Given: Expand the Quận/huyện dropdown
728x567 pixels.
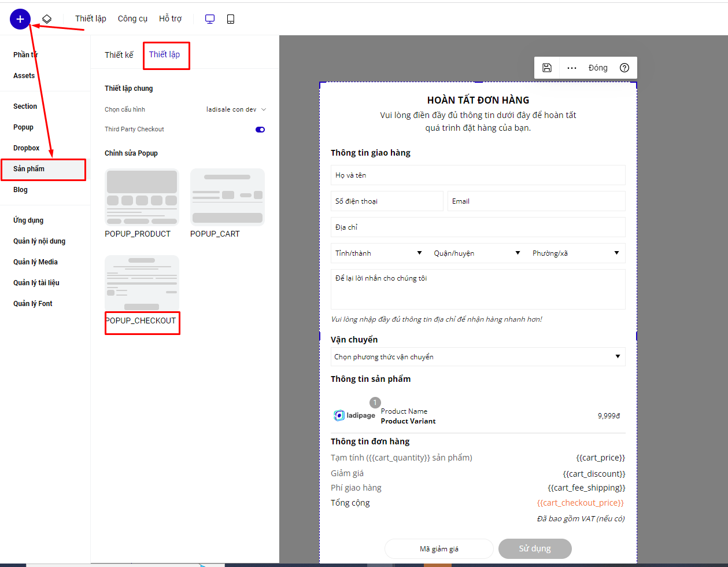Looking at the screenshot, I should pos(477,253).
